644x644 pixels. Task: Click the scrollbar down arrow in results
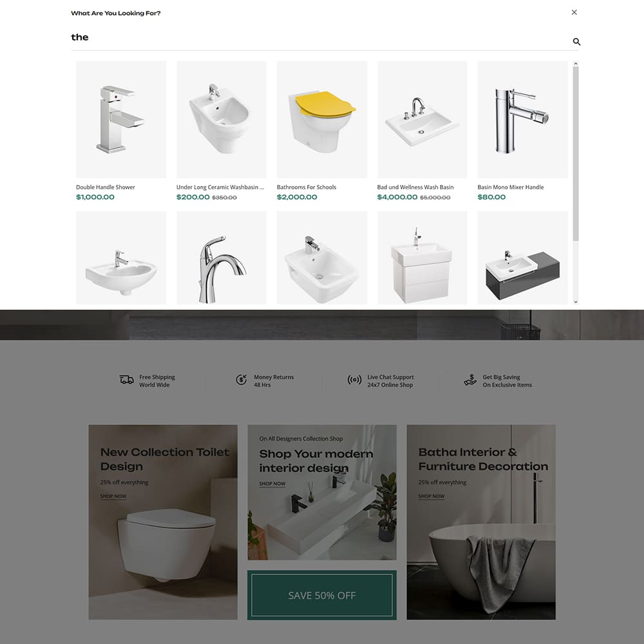tap(575, 301)
